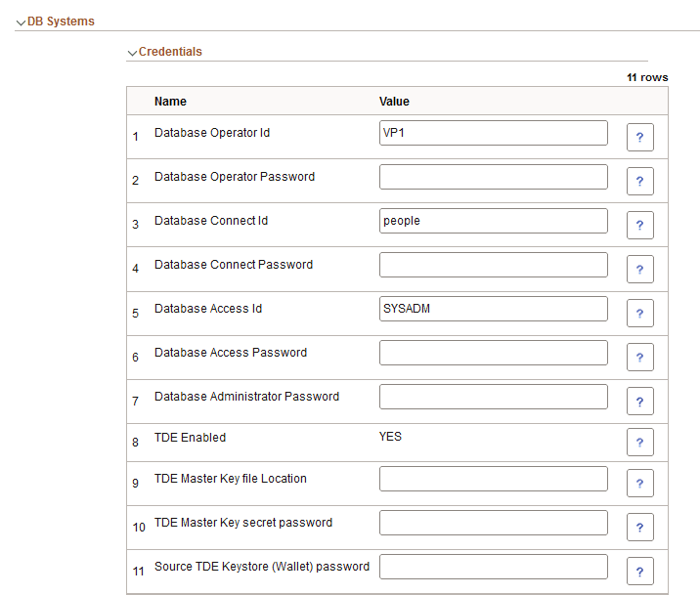Click help icon for Database Access Password
This screenshot has height=595, width=700.
[x=639, y=358]
